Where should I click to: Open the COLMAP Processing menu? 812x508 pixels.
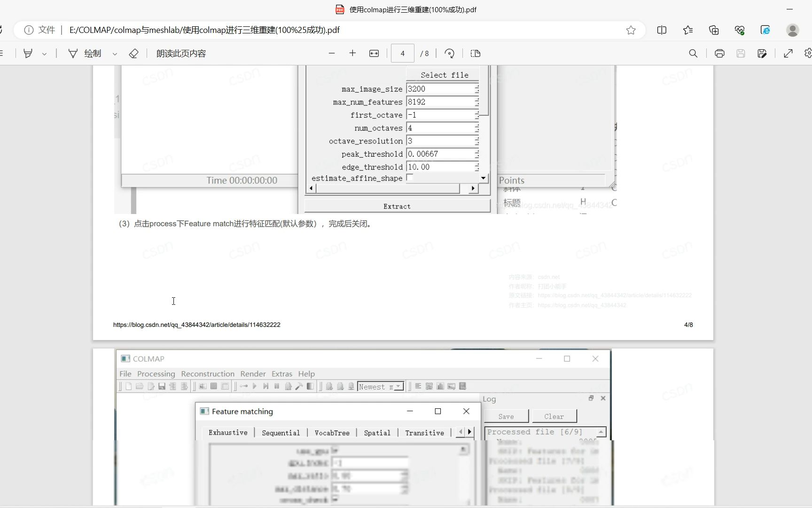coord(156,374)
